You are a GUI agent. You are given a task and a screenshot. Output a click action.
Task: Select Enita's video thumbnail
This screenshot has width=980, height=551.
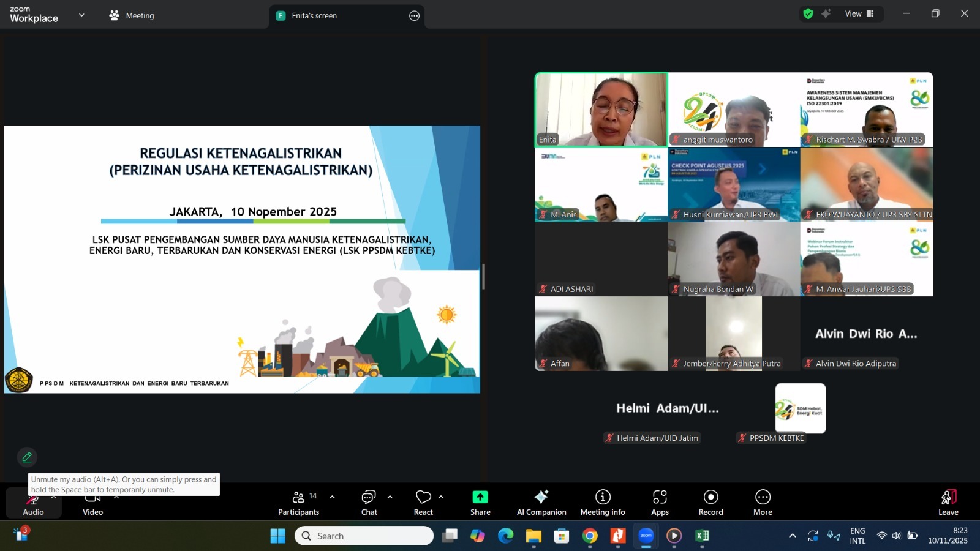click(601, 110)
